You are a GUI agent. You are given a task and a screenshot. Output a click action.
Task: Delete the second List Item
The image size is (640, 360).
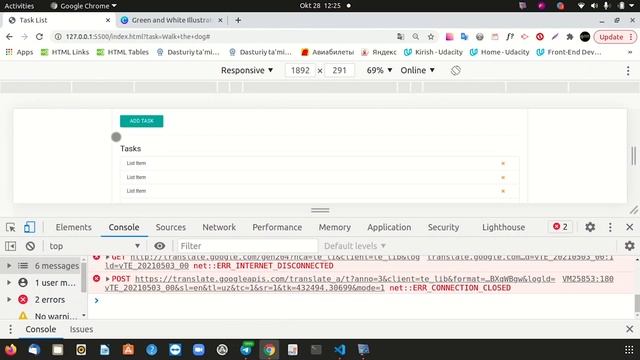[x=503, y=177]
